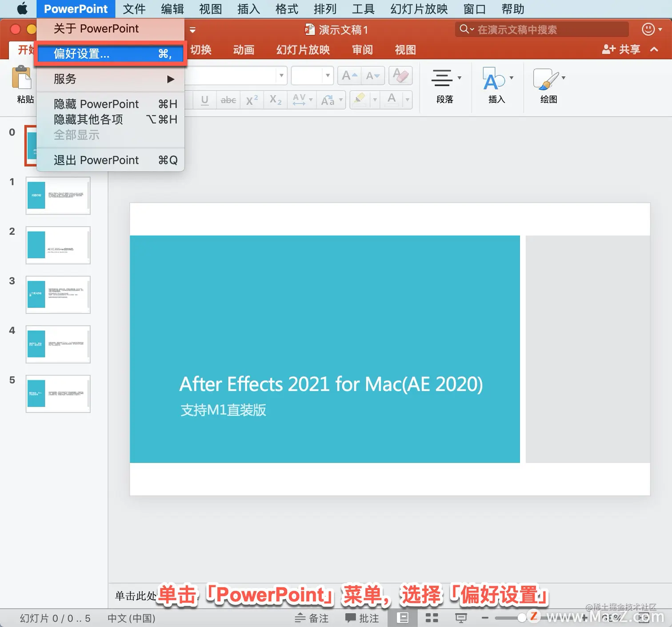Open the File (文件) menu

tap(134, 9)
